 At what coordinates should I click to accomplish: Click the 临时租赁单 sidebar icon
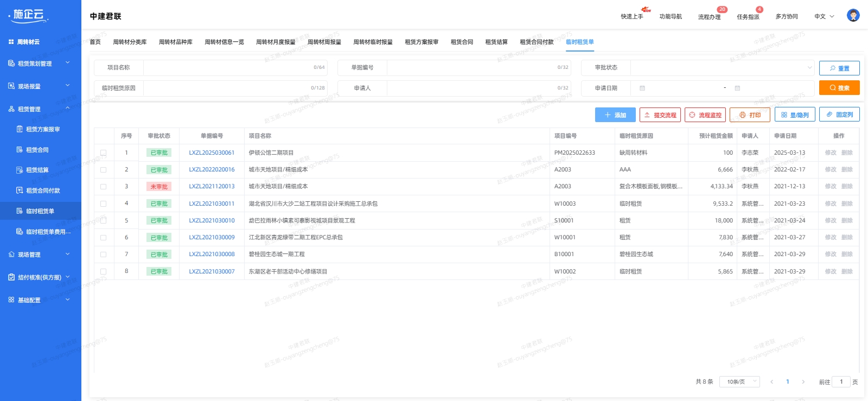pos(20,211)
